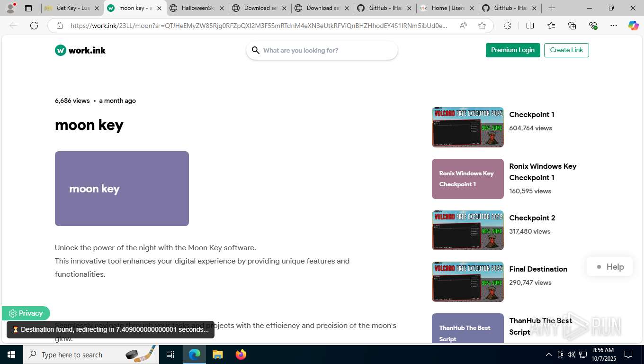Click the back navigation arrow

pos(13,26)
